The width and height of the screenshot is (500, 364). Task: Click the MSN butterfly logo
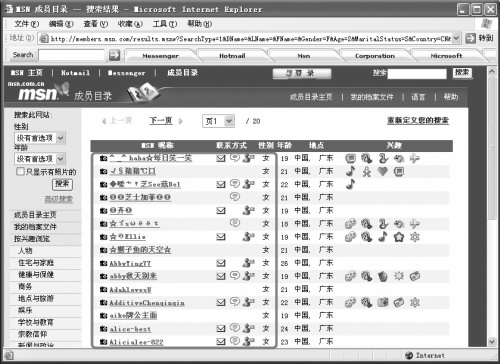click(x=62, y=89)
